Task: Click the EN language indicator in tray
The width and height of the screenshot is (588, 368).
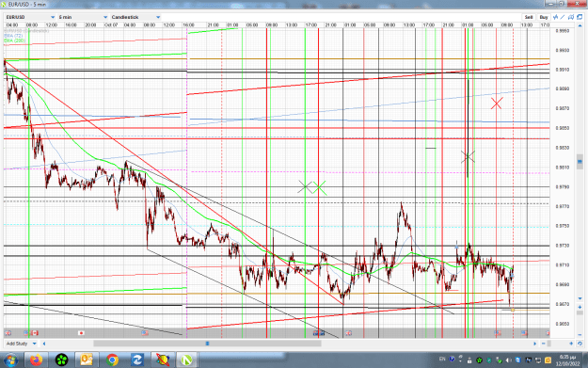Action: (x=442, y=360)
